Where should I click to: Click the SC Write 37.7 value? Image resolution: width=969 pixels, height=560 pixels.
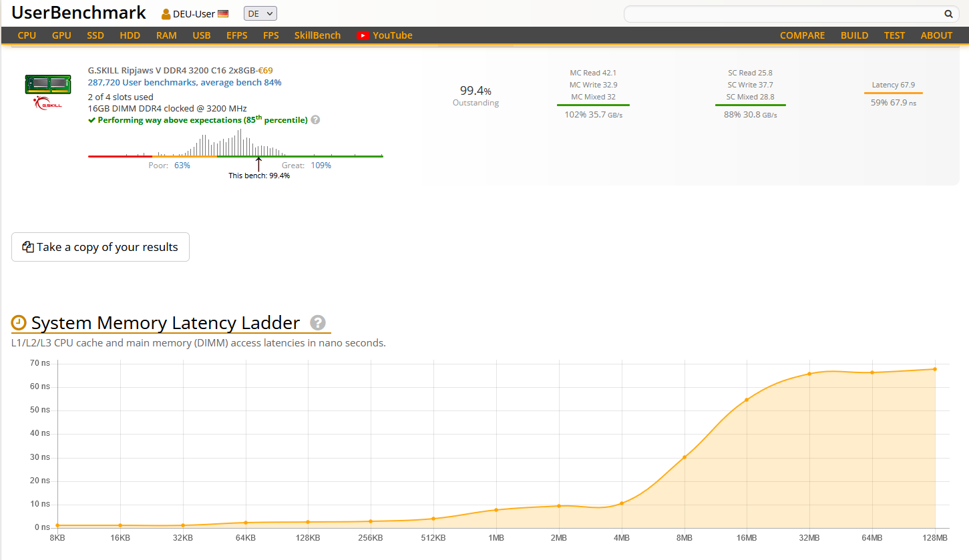point(750,85)
